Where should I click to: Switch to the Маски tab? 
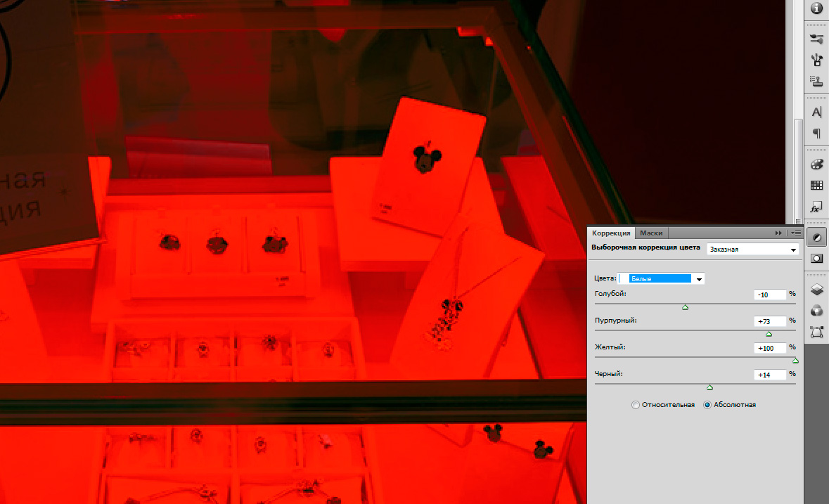coord(651,233)
